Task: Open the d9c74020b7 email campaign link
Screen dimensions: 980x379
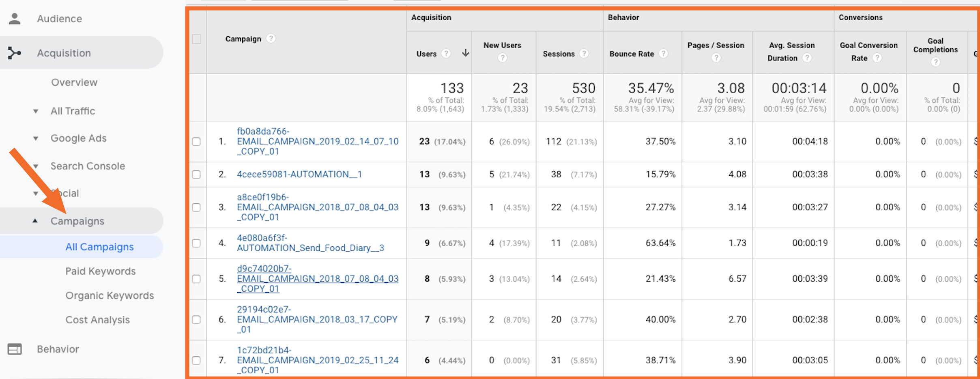Action: [x=318, y=279]
